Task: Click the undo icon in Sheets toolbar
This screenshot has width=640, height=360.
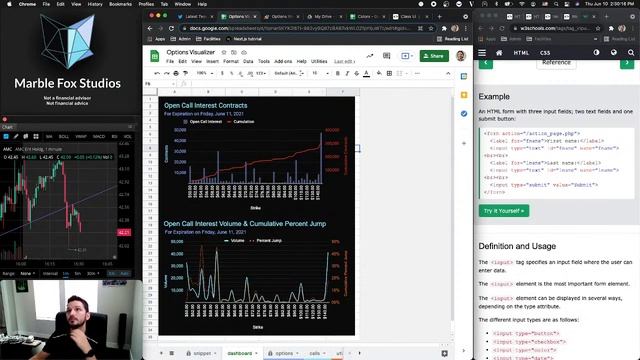Action: pos(157,73)
